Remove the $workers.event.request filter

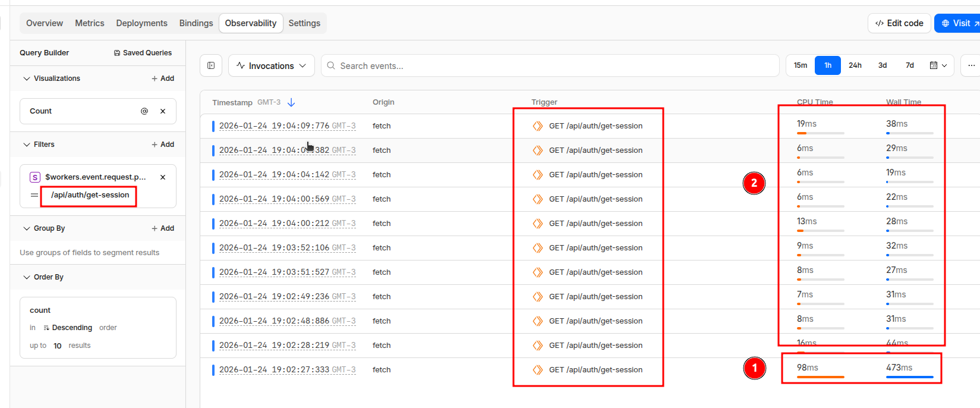163,177
